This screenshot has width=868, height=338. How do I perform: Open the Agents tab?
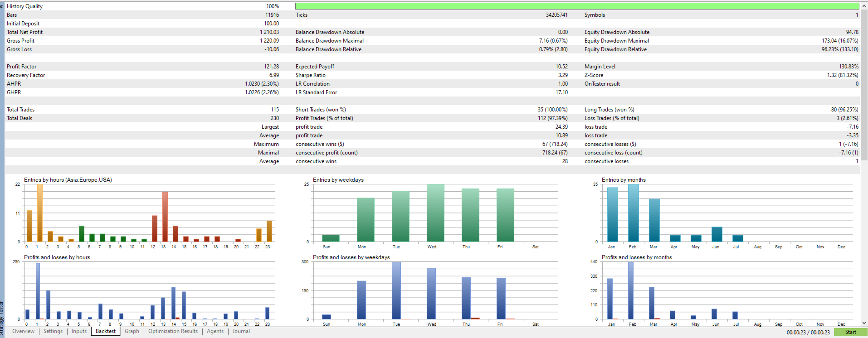point(215,331)
